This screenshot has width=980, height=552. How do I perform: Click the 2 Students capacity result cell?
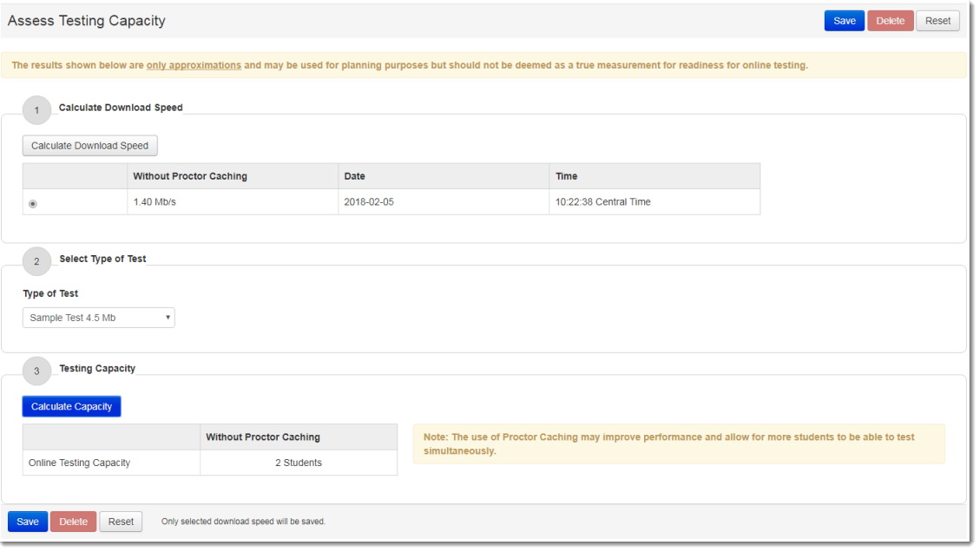(299, 463)
